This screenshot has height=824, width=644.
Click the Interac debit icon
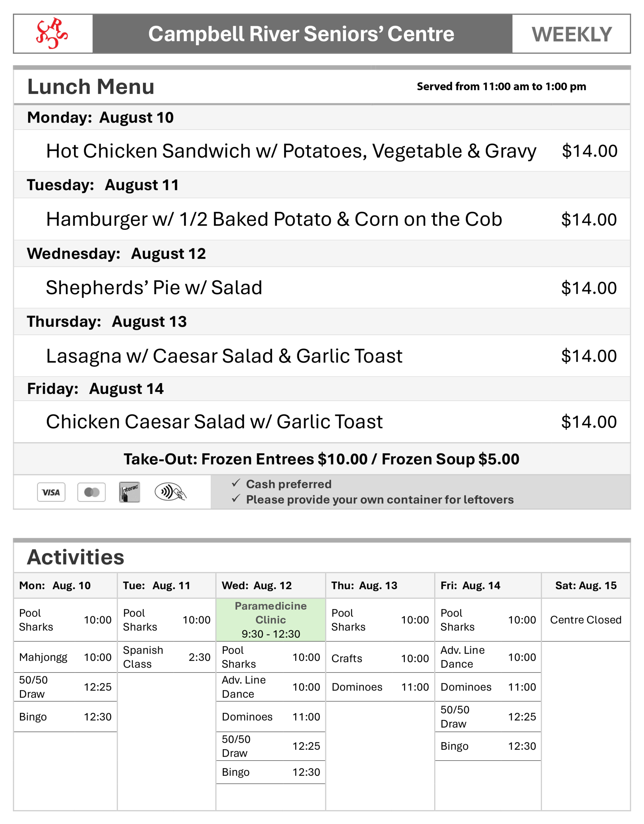pos(129,492)
